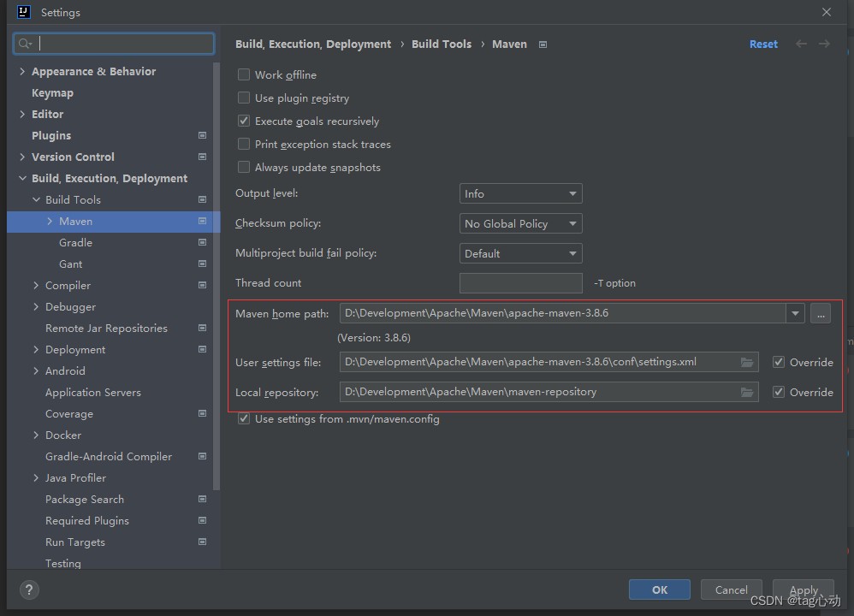Viewport: 854px width, 616px height.
Task: Expand the Docker tree node
Action: pyautogui.click(x=36, y=435)
